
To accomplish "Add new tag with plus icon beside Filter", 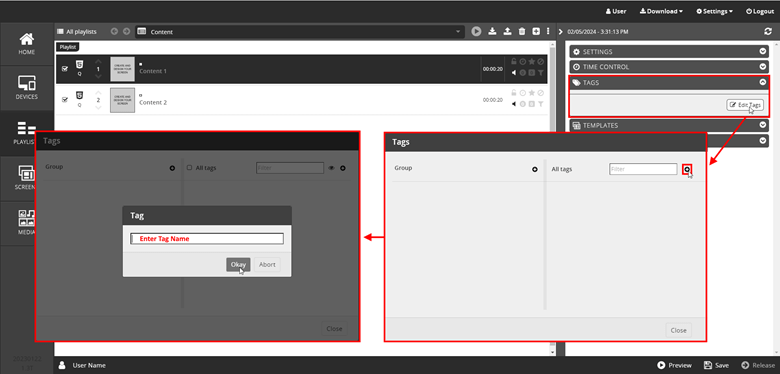I will click(687, 170).
